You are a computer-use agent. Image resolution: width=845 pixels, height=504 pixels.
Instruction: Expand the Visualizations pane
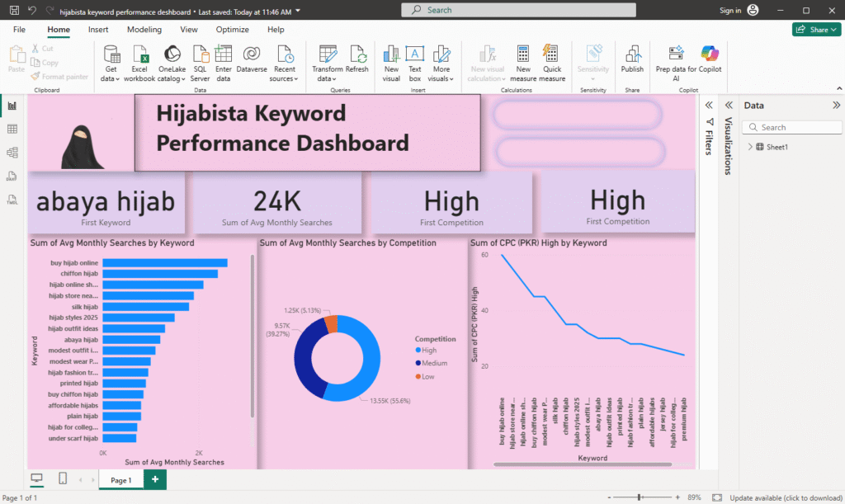tap(729, 106)
